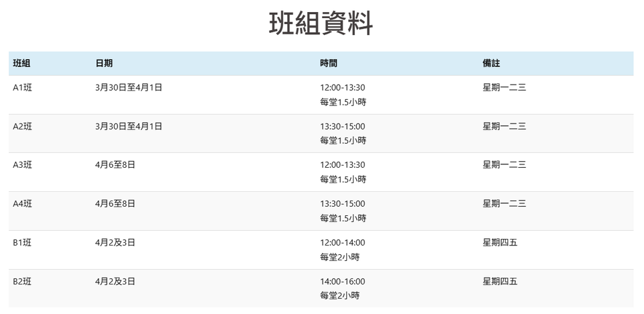Click the 班組資料 page title

(321, 24)
